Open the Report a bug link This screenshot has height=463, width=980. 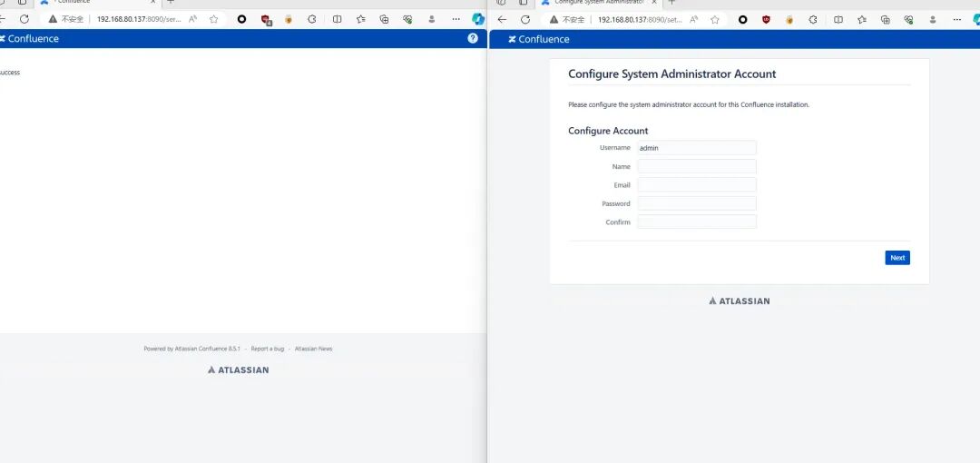[x=268, y=349]
